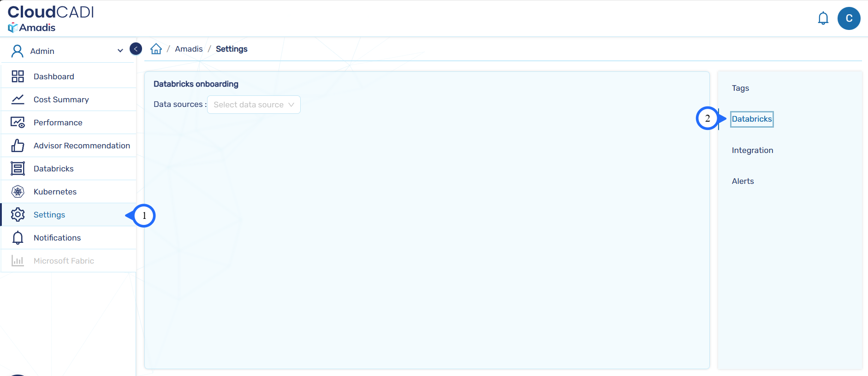The width and height of the screenshot is (868, 376).
Task: Go to the Alerts settings tab
Action: tap(743, 181)
